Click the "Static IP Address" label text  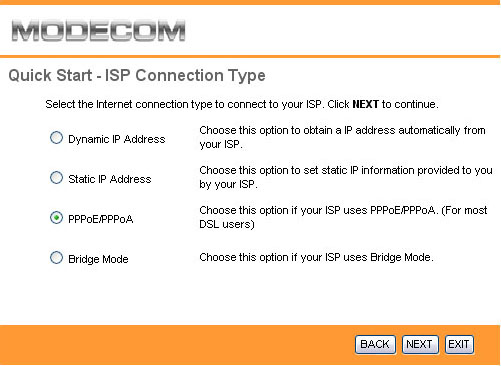tap(110, 179)
